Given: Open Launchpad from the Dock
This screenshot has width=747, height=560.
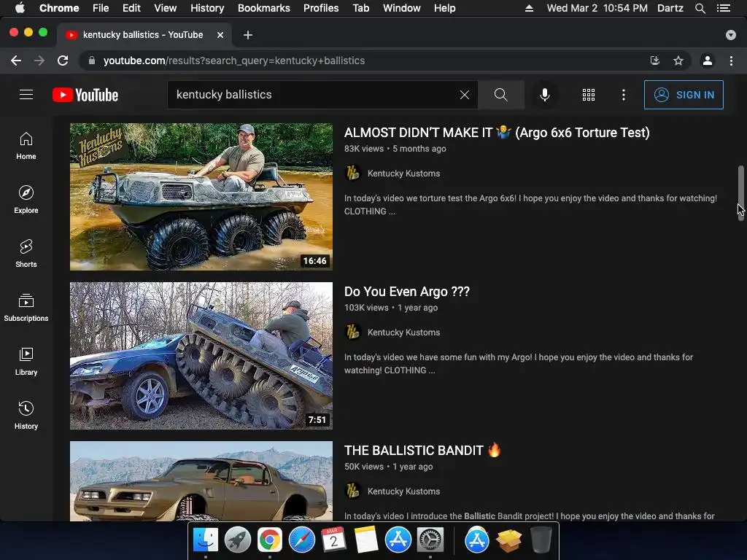Looking at the screenshot, I should pyautogui.click(x=237, y=540).
